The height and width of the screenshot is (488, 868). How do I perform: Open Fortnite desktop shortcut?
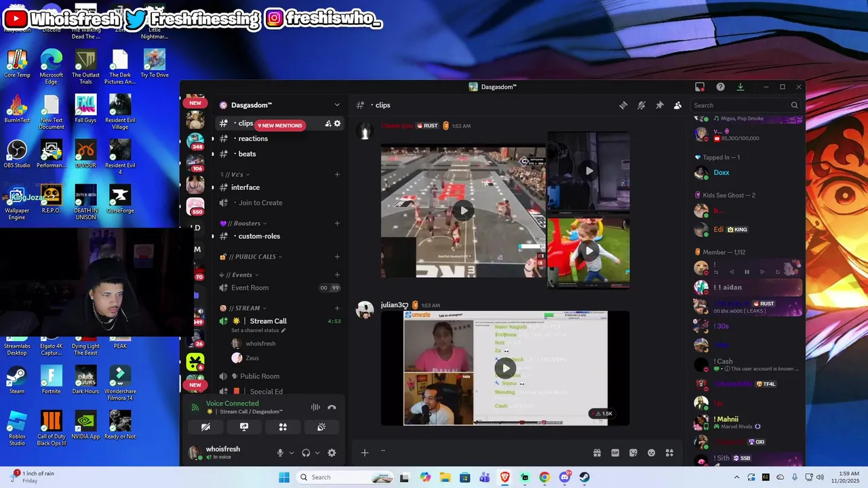[x=51, y=380]
